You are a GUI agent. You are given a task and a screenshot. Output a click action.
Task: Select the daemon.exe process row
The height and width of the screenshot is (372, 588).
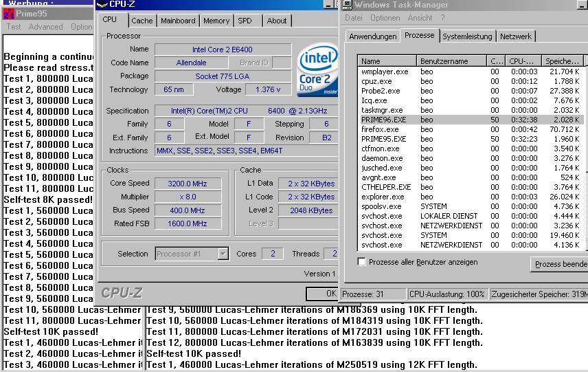[471, 158]
